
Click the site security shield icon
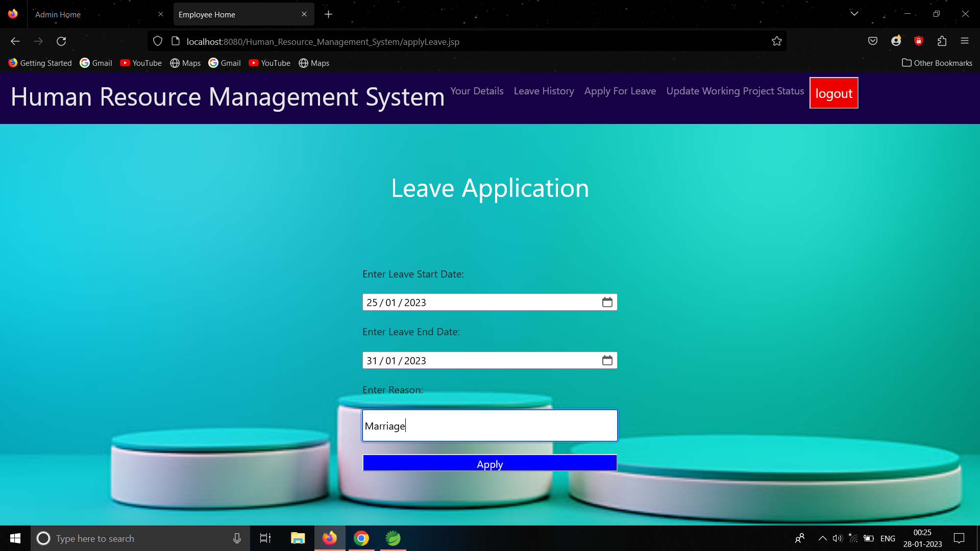click(158, 41)
